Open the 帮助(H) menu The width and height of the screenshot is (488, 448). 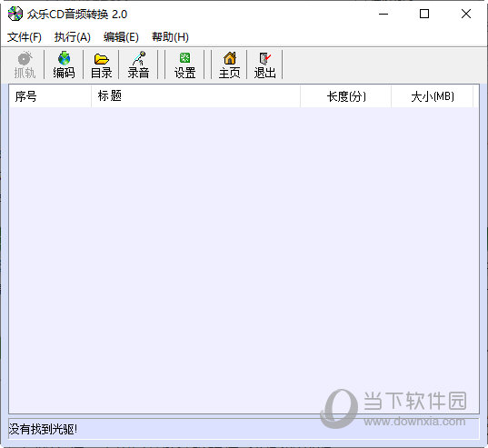[170, 37]
